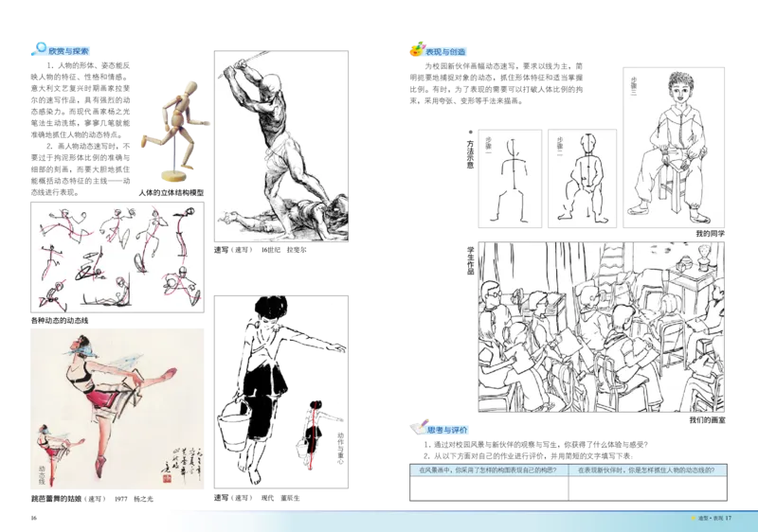
Task: Select the 步骤二 seated outline drawing
Action: [x=584, y=177]
